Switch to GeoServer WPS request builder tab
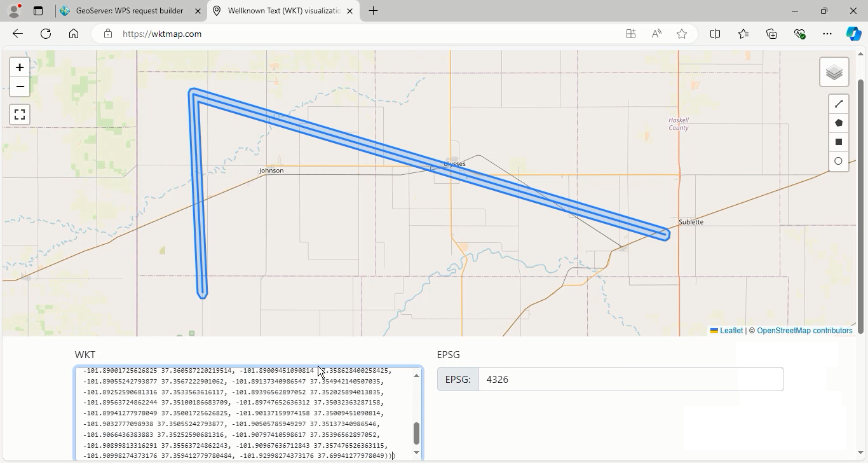Image resolution: width=868 pixels, height=463 pixels. click(129, 11)
